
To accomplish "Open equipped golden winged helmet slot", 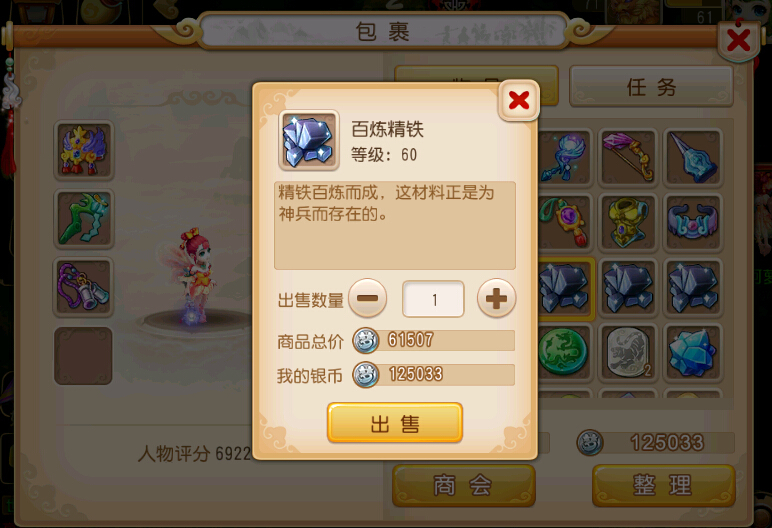I will [x=84, y=150].
